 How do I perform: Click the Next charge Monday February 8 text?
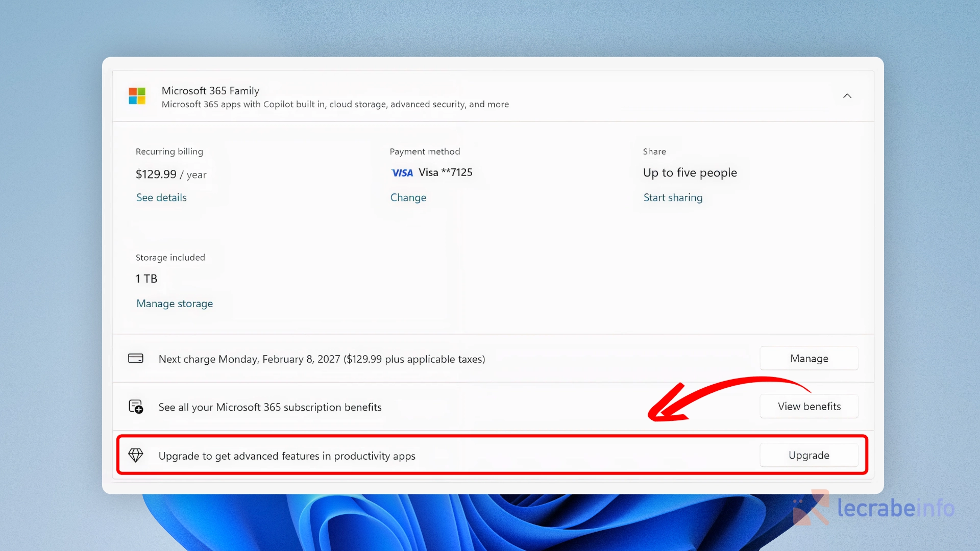(322, 359)
